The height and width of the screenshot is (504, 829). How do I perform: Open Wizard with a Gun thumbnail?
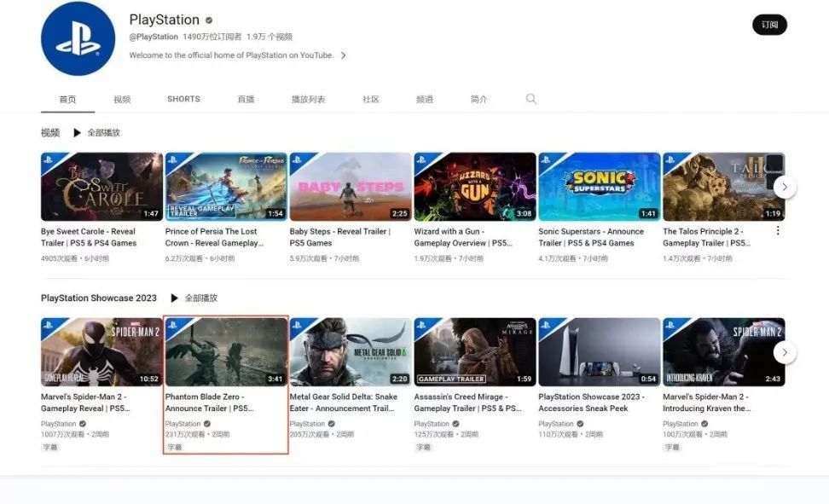point(475,187)
